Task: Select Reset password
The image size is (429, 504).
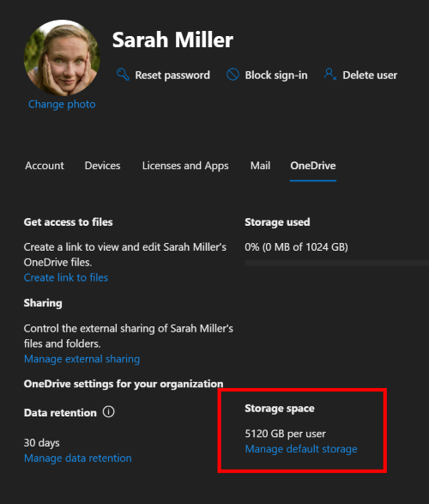Action: click(x=163, y=75)
